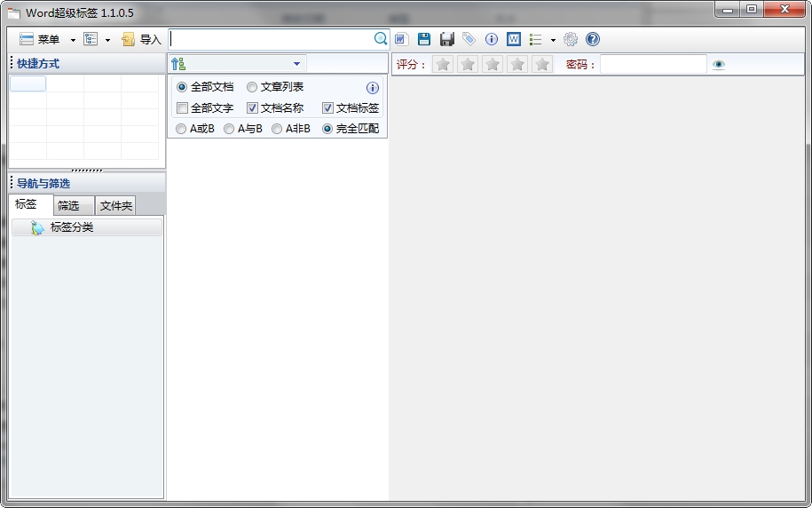This screenshot has width=812, height=508.
Task: Open the 菜单 menu button
Action: (x=40, y=39)
